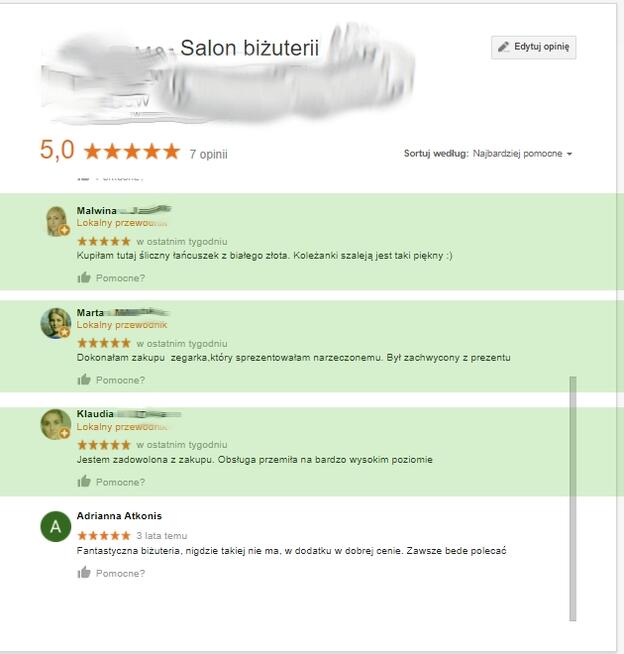Click the reviews list scrollbar thumb
The width and height of the screenshot is (624, 654).
573,499
